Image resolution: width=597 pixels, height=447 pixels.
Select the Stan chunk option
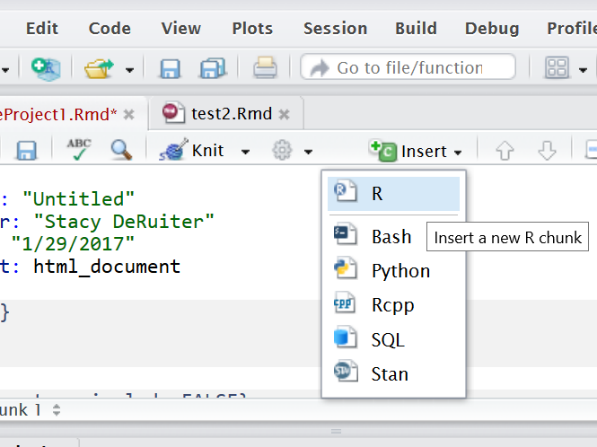click(394, 374)
